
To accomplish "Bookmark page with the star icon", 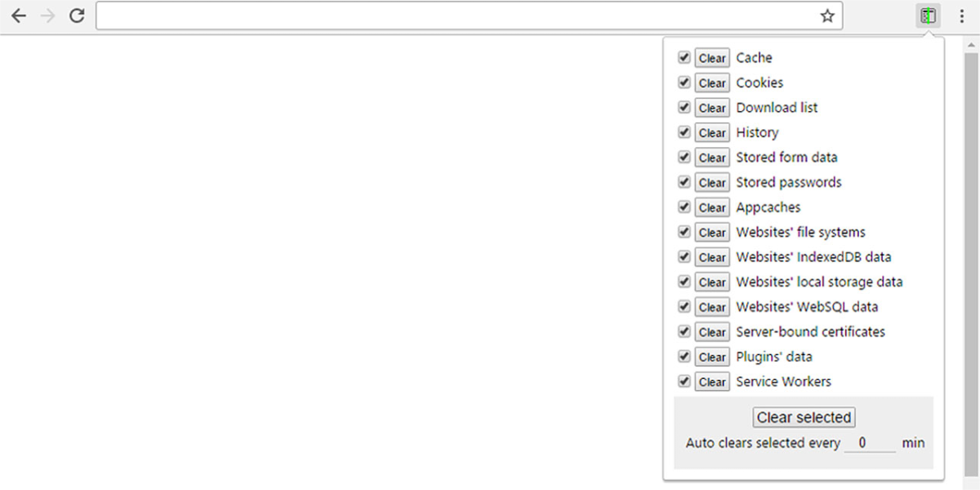I will 827,16.
